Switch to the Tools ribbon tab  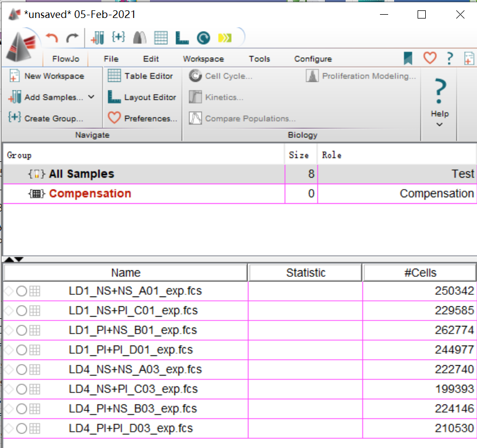tap(259, 59)
